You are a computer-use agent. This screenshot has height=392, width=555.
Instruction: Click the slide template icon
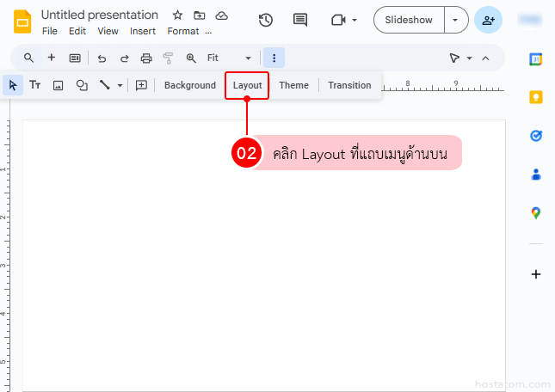75,58
